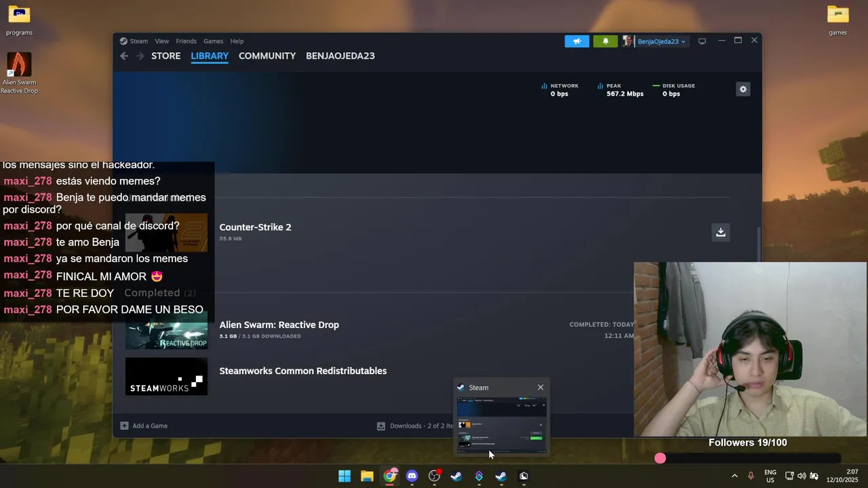Click the profile avatar picture
This screenshot has height=488, width=868.
point(628,41)
